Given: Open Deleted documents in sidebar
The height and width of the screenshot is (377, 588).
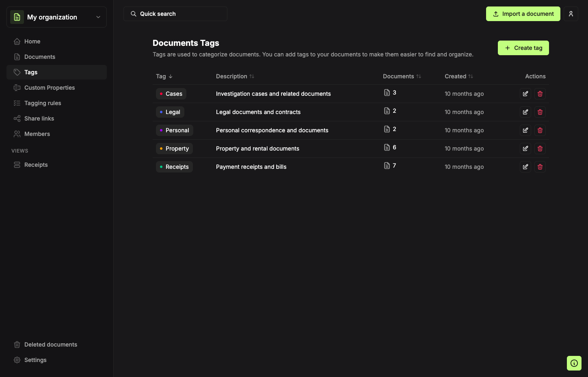Looking at the screenshot, I should [56, 345].
